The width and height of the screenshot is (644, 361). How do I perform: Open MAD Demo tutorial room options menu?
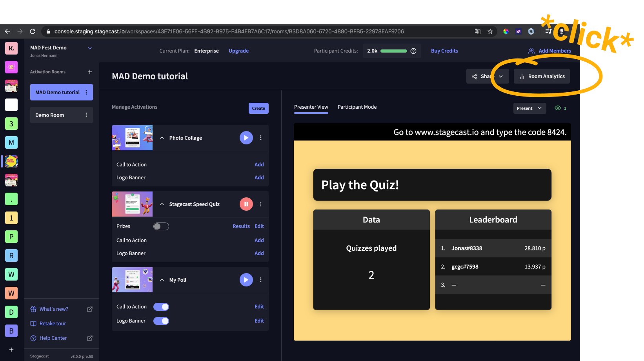86,92
